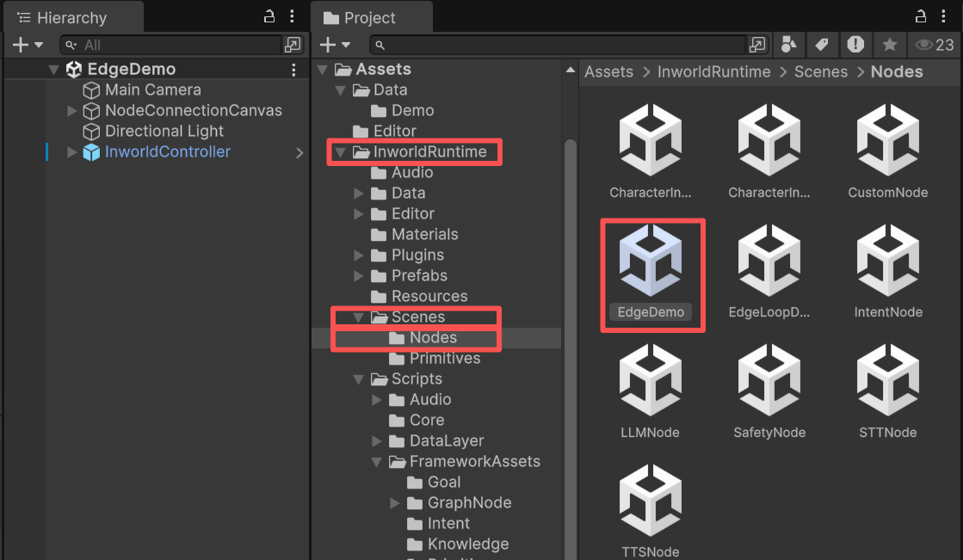Select the Goal folder
This screenshot has width=963, height=560.
[x=443, y=483]
